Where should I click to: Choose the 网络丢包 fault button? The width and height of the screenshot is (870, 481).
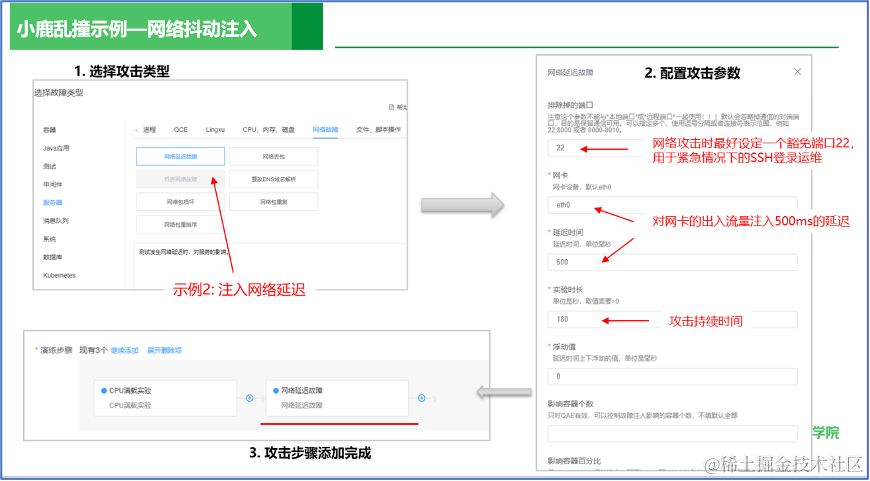click(274, 156)
